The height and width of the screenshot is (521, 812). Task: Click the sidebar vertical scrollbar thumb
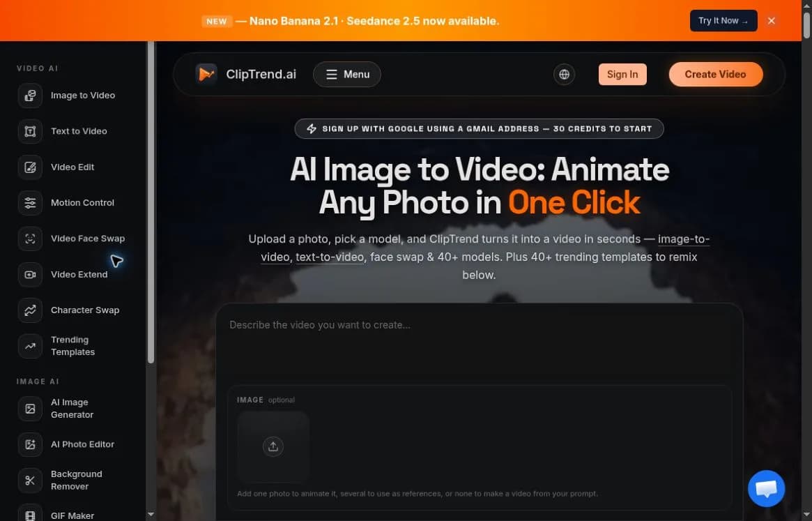[151, 202]
